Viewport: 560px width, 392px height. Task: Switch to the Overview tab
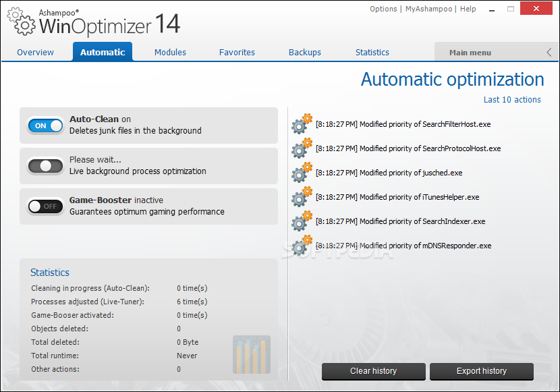point(35,52)
